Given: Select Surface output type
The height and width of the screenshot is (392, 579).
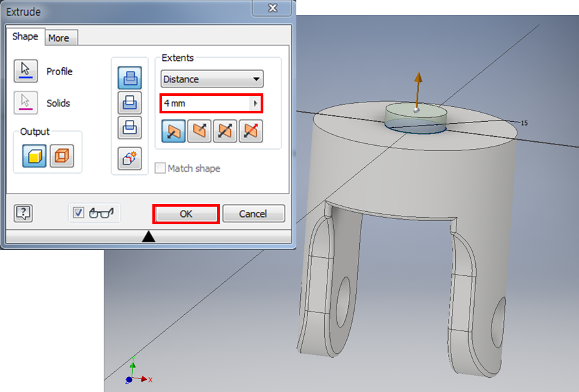Looking at the screenshot, I should coord(62,156).
